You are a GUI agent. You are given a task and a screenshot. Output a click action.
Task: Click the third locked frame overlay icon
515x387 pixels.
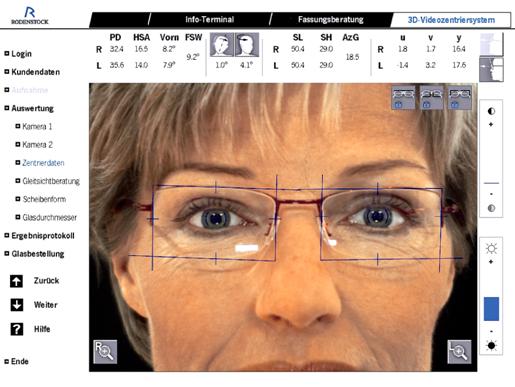(x=460, y=97)
